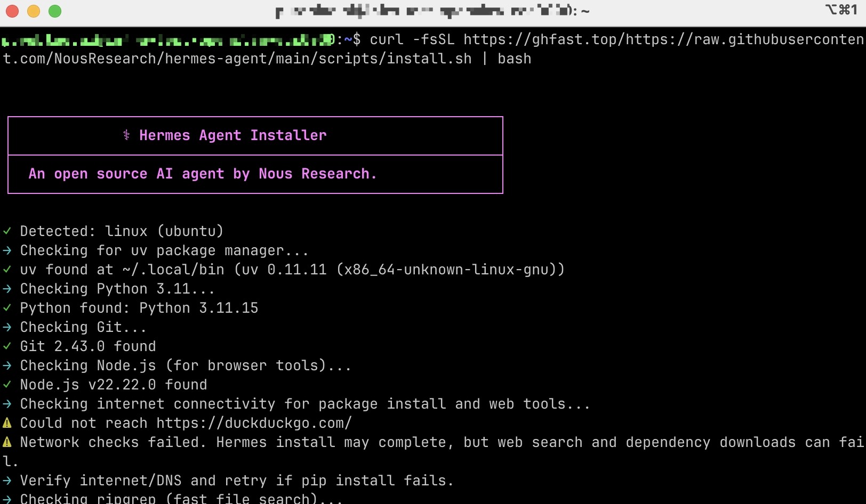Click the 'Hermes Agent Installer' banner title
Screen dimensions: 866x504
233,135
